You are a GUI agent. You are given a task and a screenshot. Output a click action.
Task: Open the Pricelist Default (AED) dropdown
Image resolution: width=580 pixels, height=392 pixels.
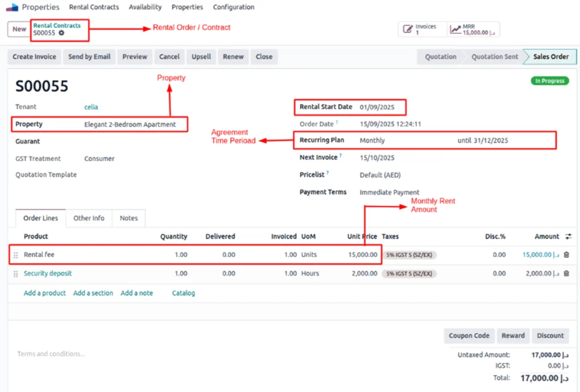[x=380, y=175]
